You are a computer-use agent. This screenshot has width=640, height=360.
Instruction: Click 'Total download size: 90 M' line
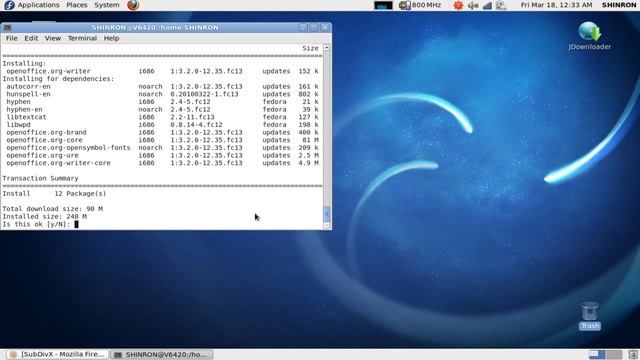pos(52,209)
